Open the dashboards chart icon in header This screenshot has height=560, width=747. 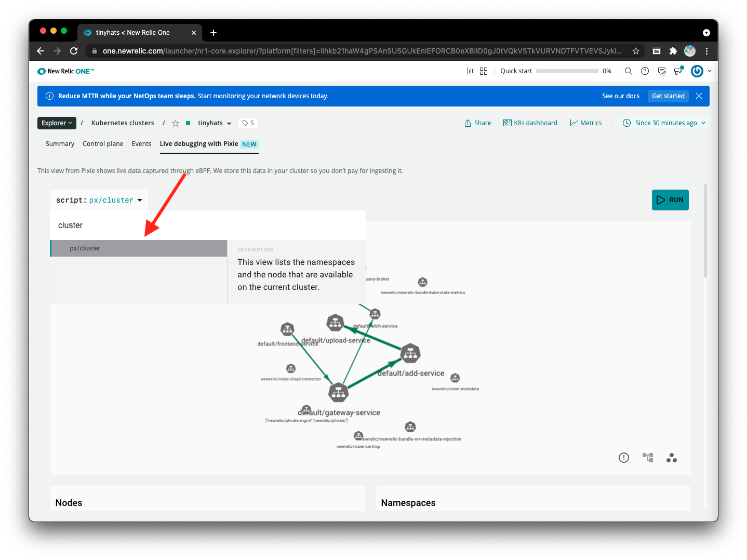point(471,71)
